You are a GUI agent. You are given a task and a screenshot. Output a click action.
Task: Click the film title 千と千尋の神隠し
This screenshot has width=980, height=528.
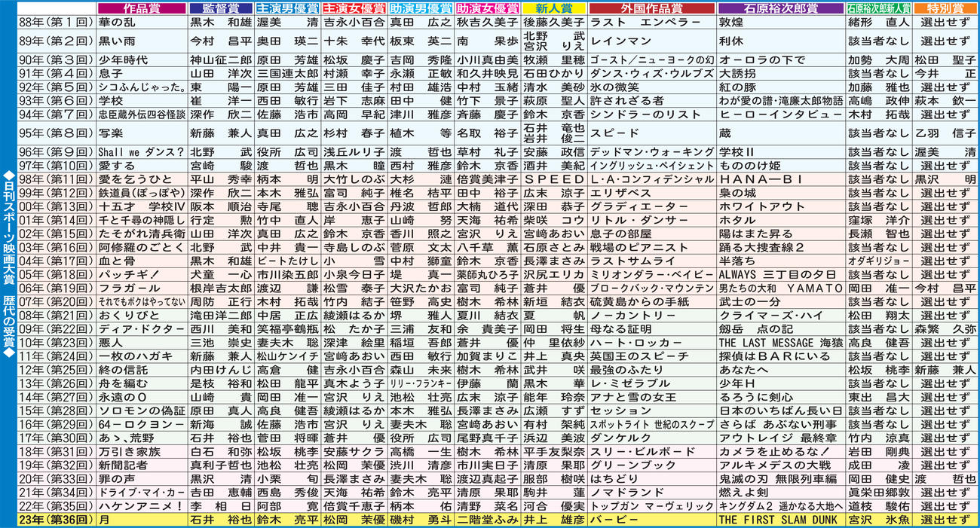141,219
